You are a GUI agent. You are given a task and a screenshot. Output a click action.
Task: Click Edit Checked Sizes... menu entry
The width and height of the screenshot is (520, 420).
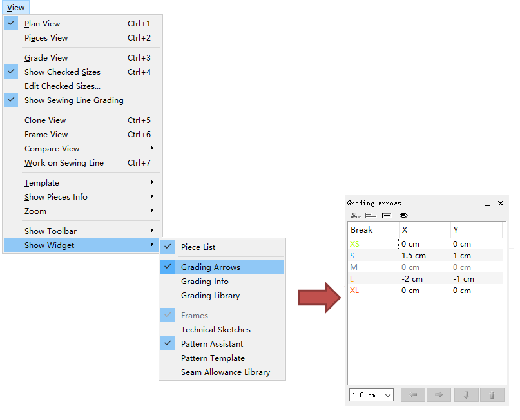tap(63, 86)
